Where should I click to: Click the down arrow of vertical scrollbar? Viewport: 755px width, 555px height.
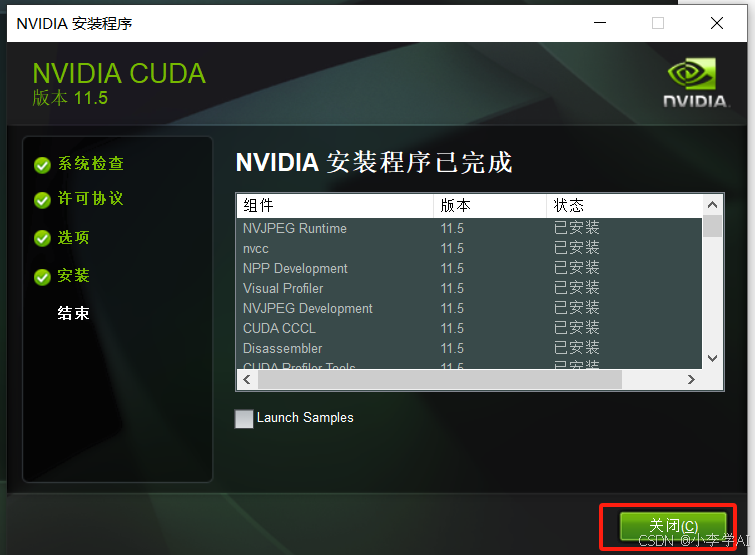coord(712,358)
